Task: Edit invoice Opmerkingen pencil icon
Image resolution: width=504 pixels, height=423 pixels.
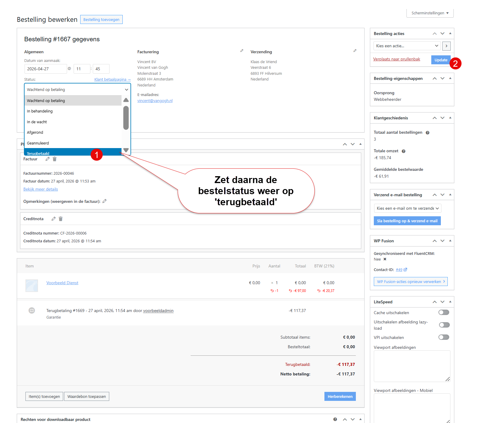Action: coord(104,201)
